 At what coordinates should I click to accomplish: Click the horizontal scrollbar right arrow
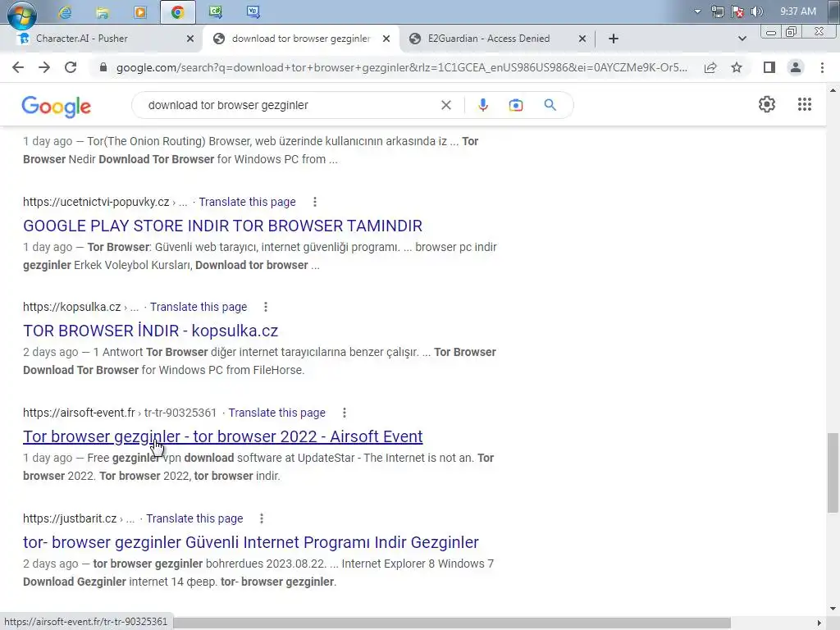(x=819, y=623)
